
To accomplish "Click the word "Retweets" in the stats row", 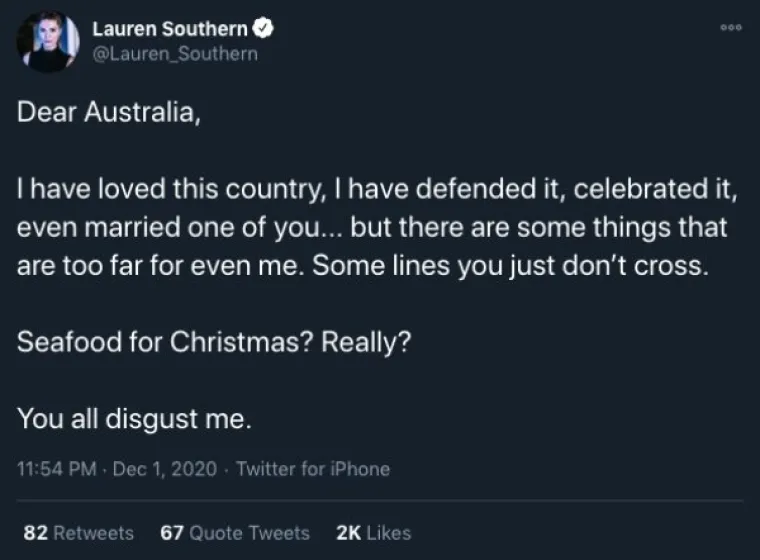I will coord(95,533).
